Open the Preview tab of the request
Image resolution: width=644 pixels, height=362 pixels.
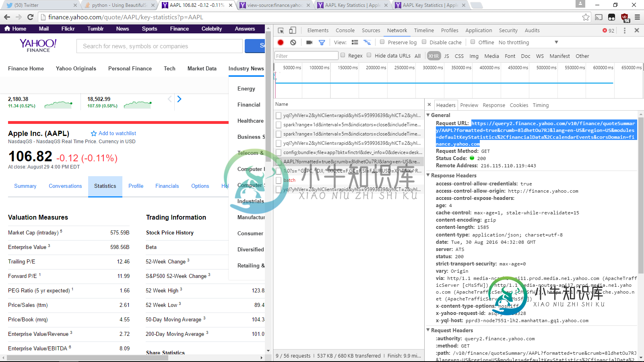pos(469,105)
